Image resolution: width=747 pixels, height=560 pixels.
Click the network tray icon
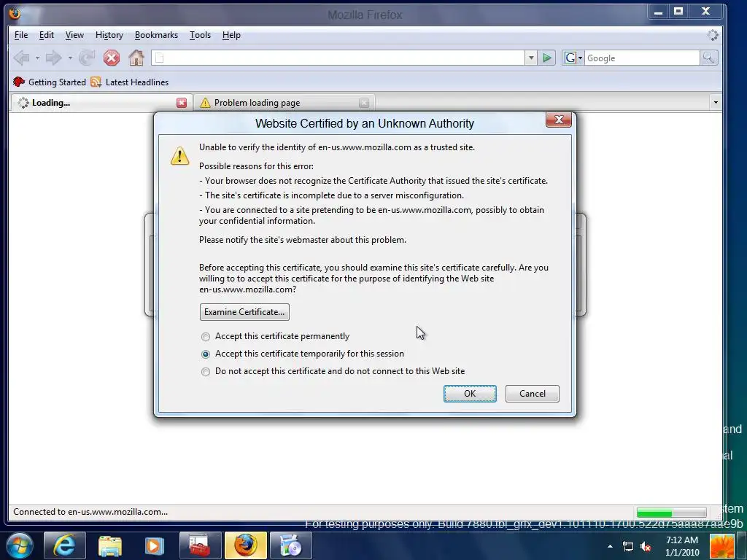click(x=628, y=547)
